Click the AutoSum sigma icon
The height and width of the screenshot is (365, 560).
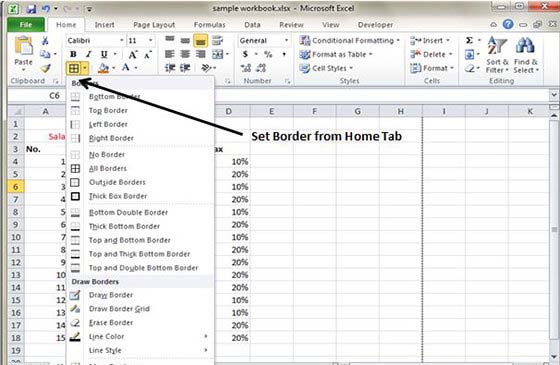pos(469,40)
